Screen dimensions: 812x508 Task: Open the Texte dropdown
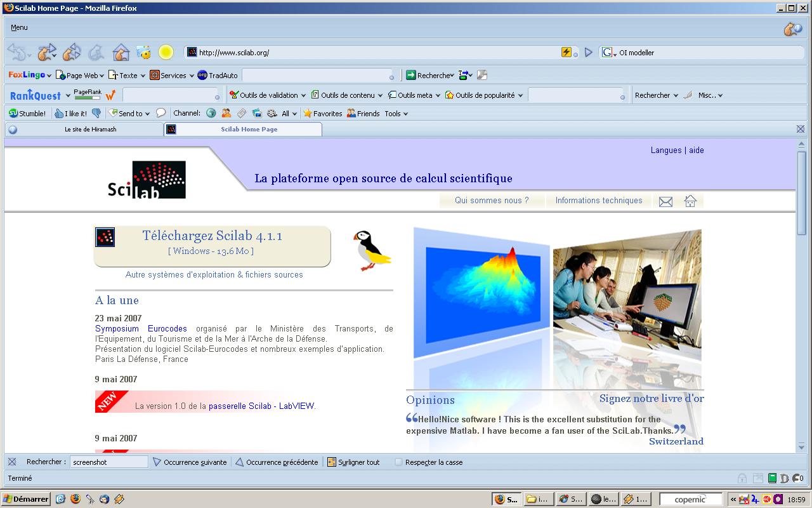pos(128,75)
